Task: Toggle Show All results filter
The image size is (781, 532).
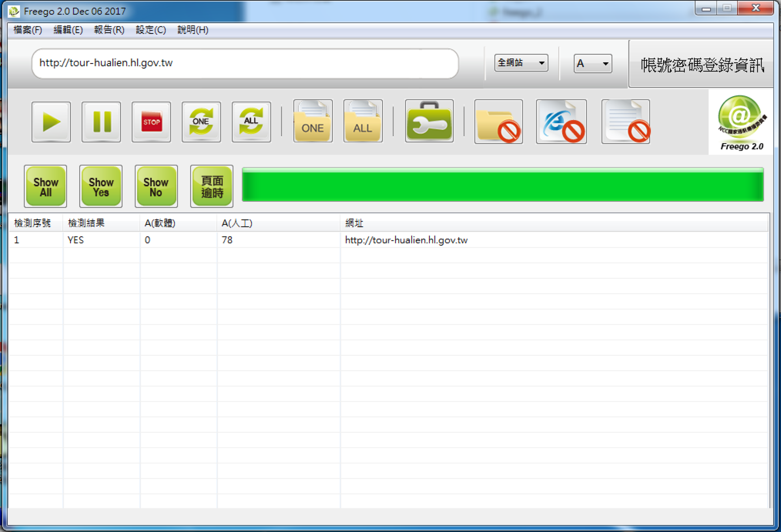Action: tap(45, 186)
